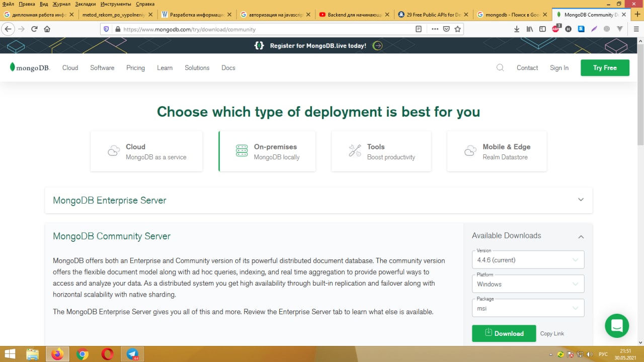The height and width of the screenshot is (362, 644).
Task: Open the Package dropdown showing msi
Action: (x=528, y=308)
